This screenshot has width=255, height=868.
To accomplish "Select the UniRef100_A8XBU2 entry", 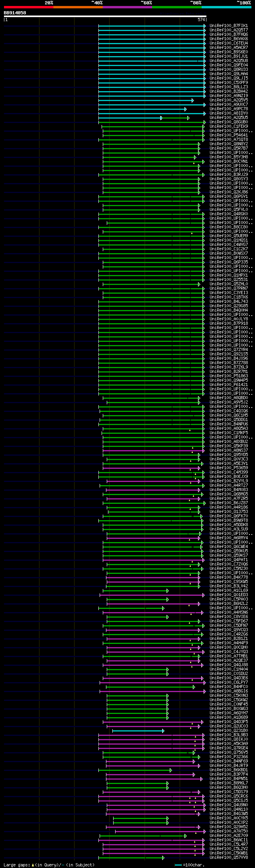I will [229, 441].
